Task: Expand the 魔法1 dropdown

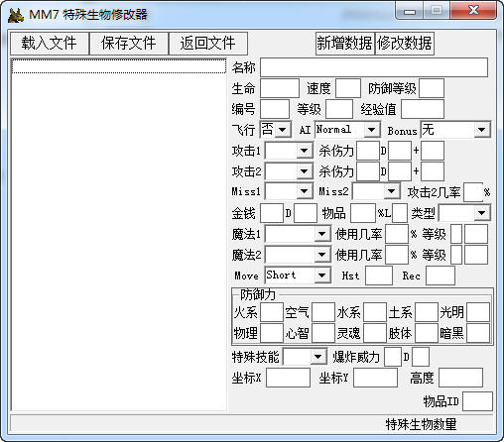Action: [321, 234]
